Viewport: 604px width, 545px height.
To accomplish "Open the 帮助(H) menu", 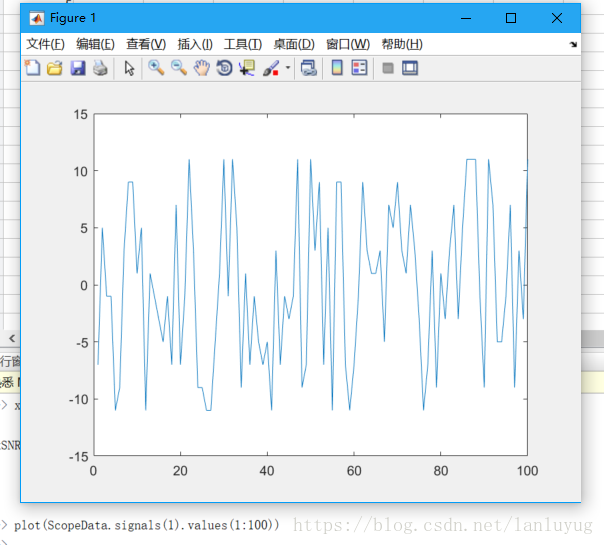I will tap(402, 44).
